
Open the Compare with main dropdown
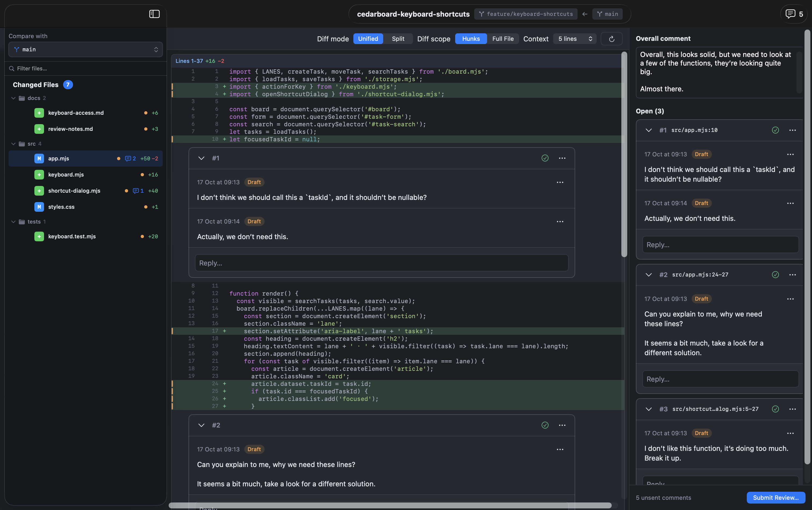[86, 50]
